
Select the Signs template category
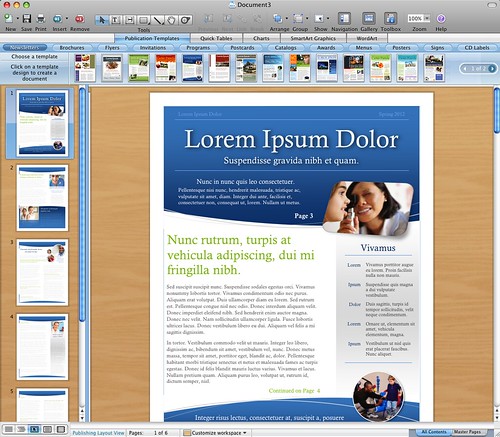pyautogui.click(x=437, y=48)
